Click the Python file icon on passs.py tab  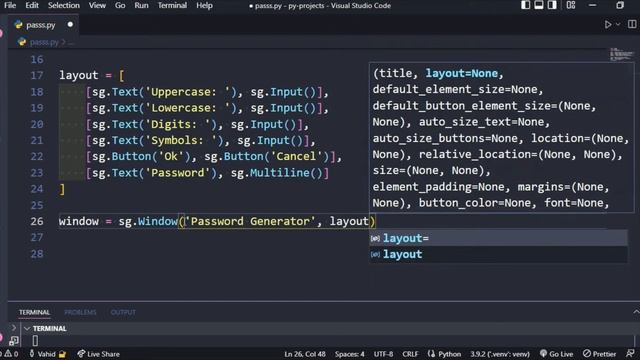tap(18, 25)
